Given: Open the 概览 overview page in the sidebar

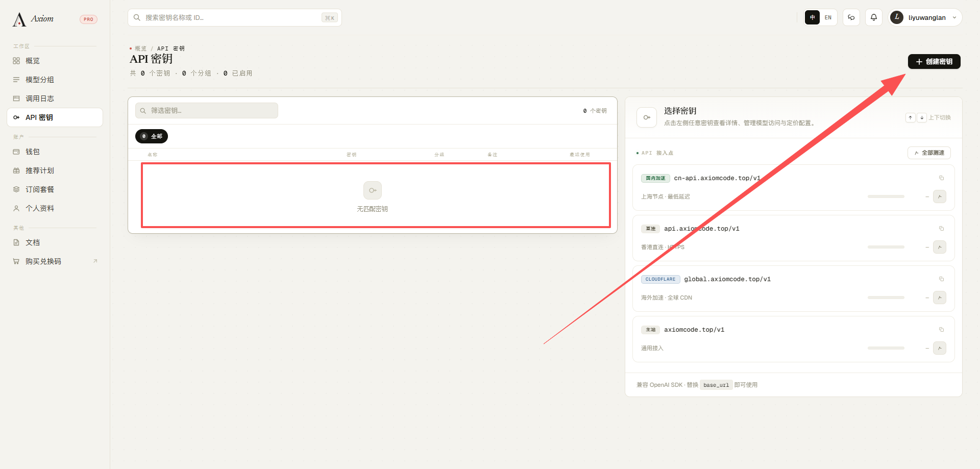Looking at the screenshot, I should (x=55, y=61).
